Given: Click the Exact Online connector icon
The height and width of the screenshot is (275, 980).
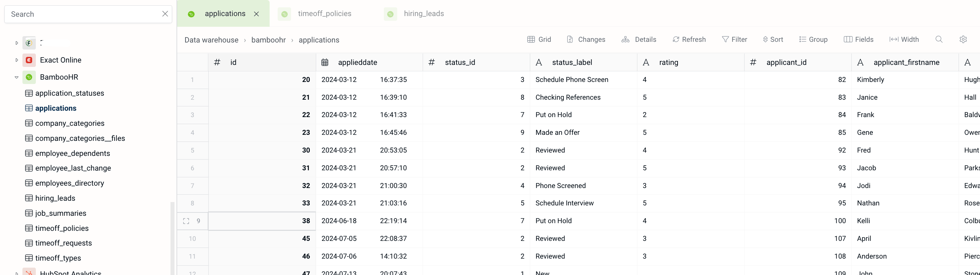Looking at the screenshot, I should 29,60.
